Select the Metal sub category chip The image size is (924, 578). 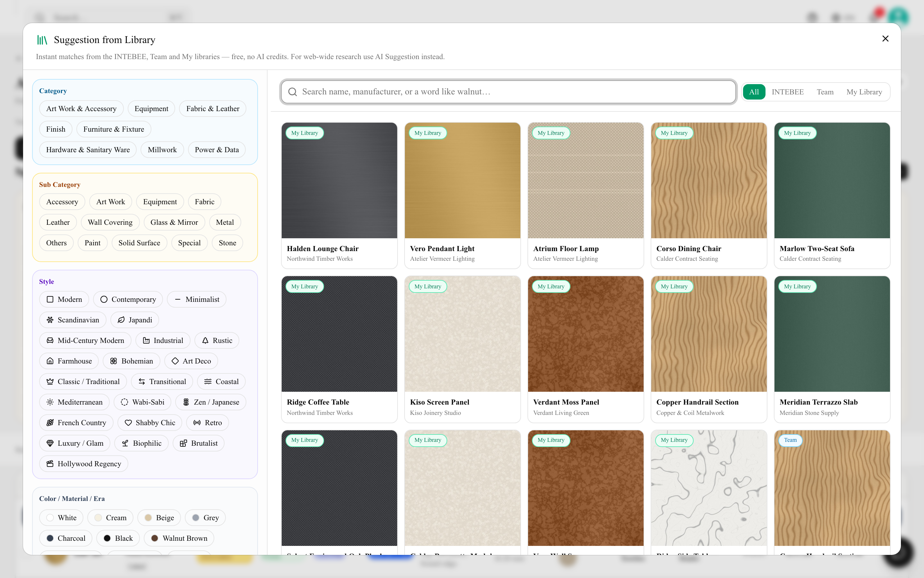tap(225, 223)
